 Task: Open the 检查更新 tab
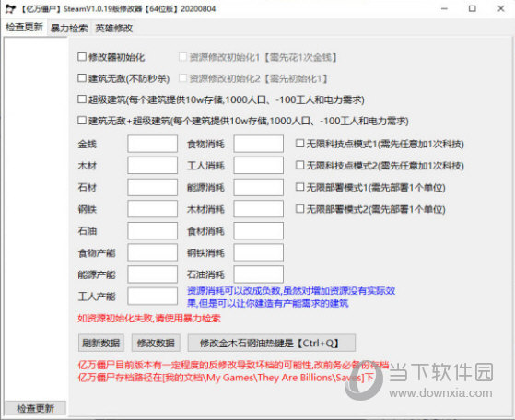pyautogui.click(x=25, y=27)
